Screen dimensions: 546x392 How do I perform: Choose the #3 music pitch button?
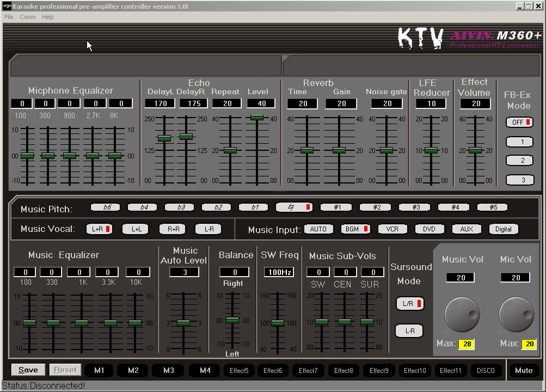(x=415, y=207)
